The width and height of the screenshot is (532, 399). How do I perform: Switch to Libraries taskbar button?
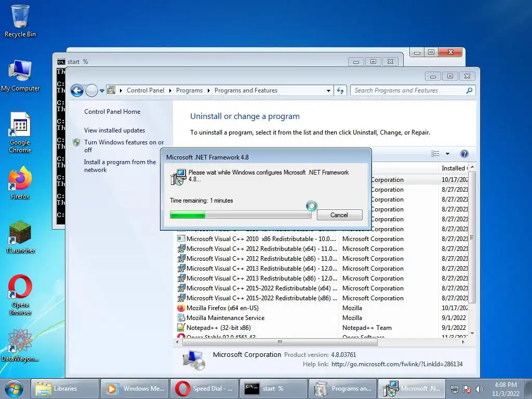(x=65, y=389)
